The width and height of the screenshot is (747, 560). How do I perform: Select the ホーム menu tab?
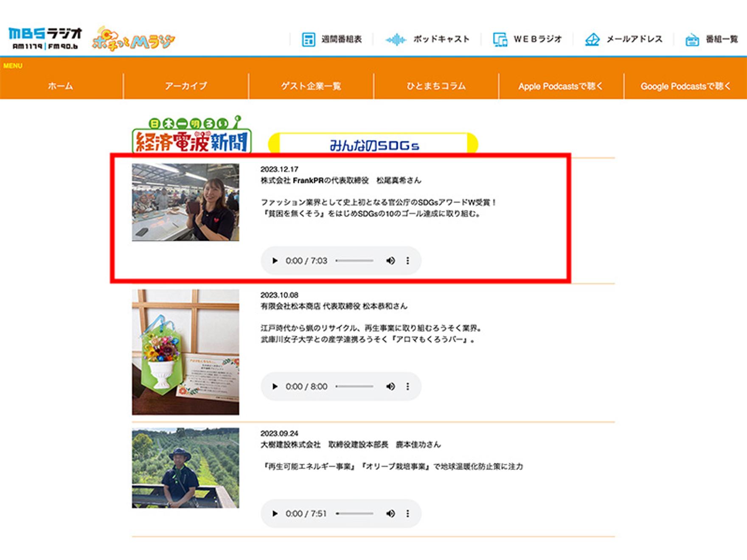coord(60,86)
